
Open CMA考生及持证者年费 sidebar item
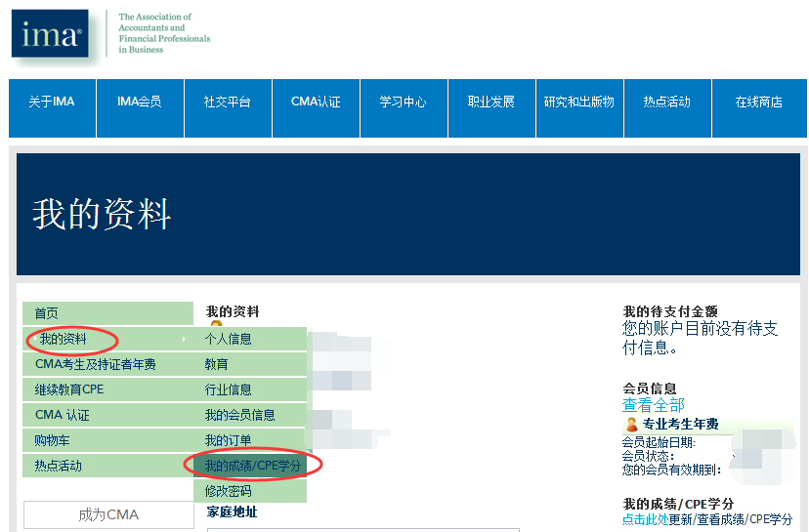107,364
